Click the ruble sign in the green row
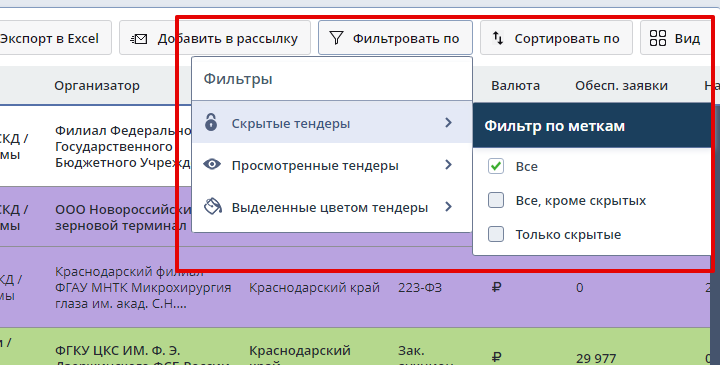 [x=496, y=357]
